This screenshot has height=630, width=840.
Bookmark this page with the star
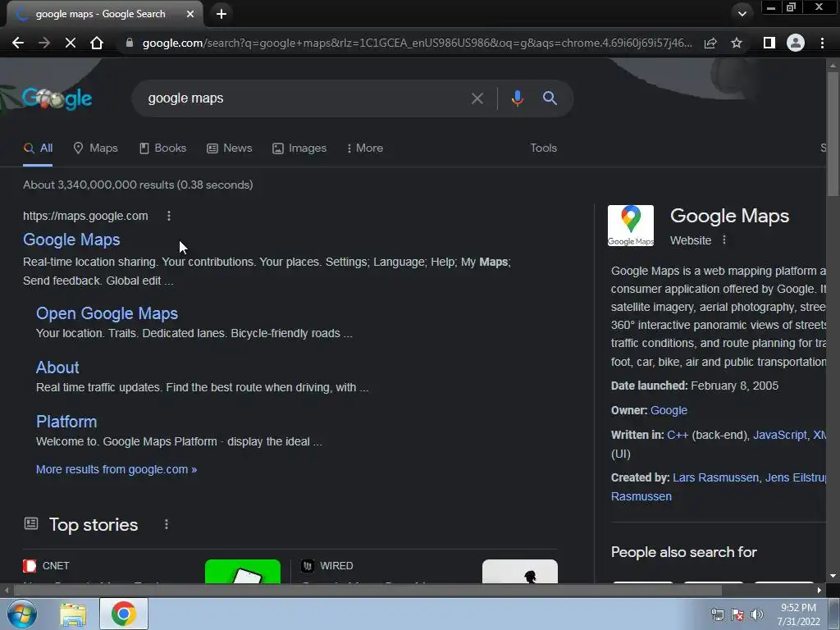pyautogui.click(x=737, y=43)
